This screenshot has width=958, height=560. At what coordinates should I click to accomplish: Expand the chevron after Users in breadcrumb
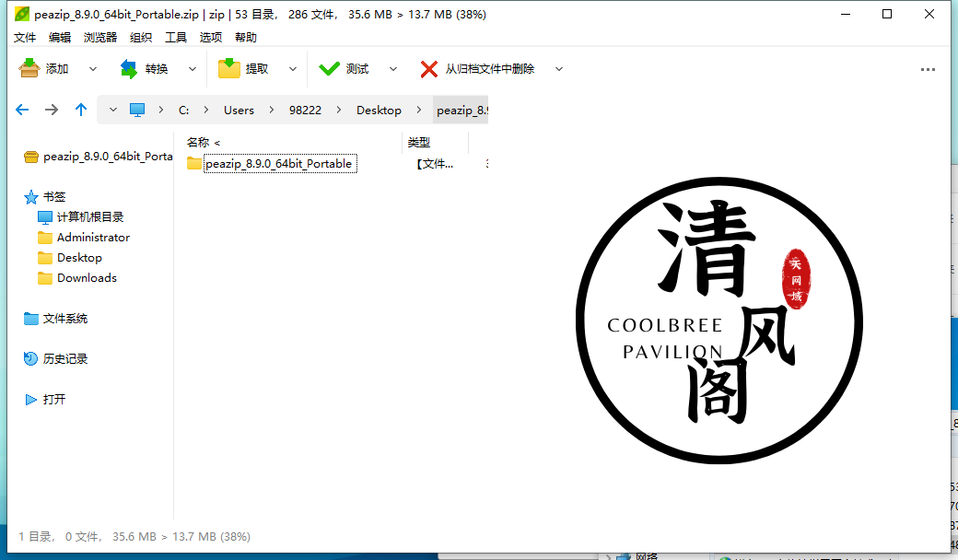point(271,110)
